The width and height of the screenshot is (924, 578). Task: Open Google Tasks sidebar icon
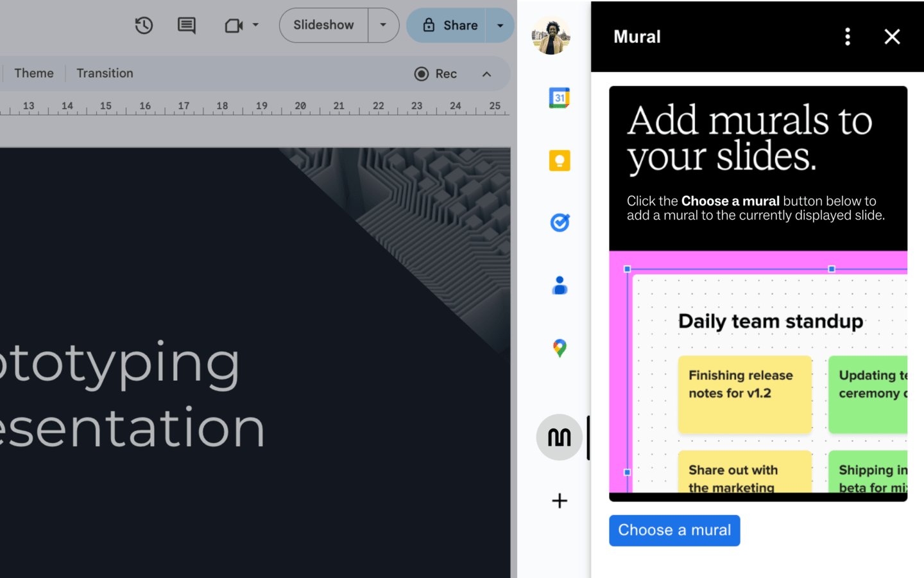(x=560, y=223)
